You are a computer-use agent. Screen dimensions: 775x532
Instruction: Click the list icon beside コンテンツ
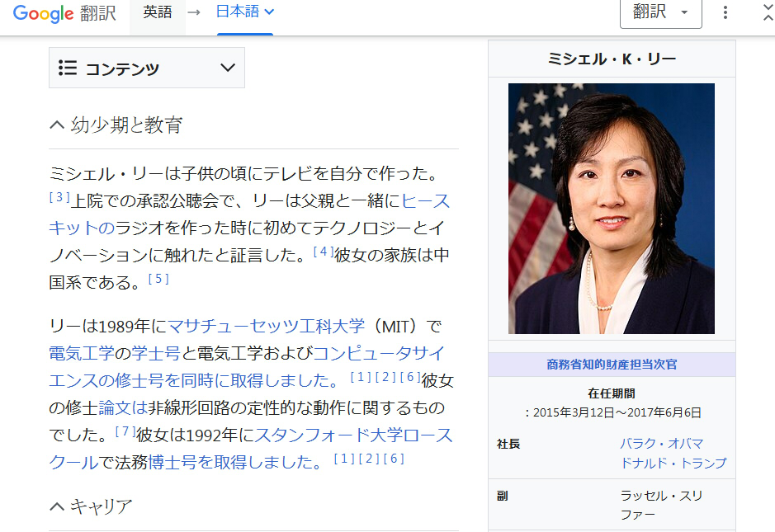click(68, 68)
